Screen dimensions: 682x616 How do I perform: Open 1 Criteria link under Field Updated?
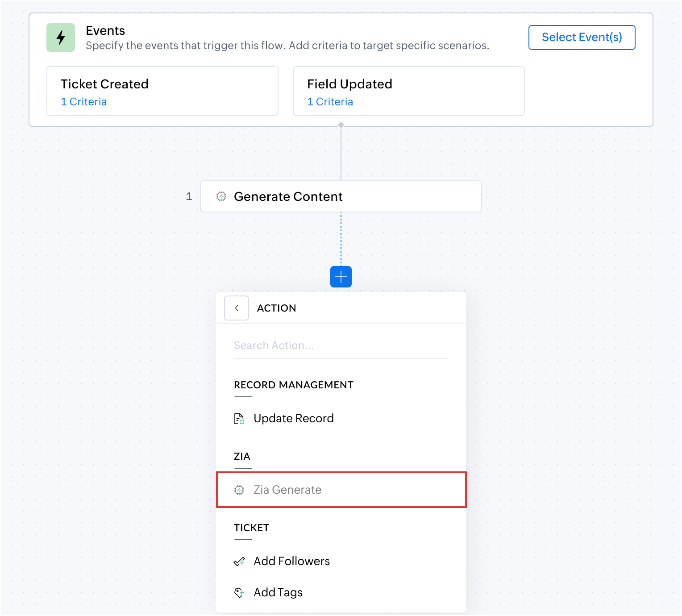tap(330, 102)
